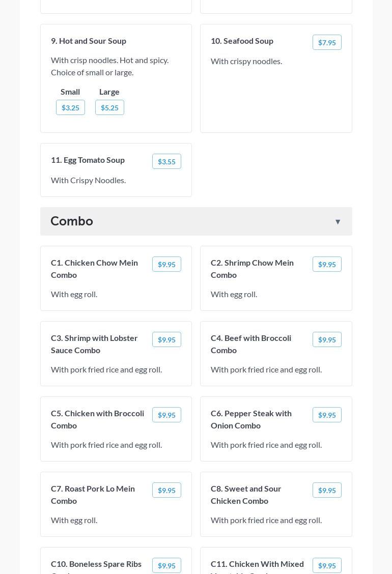Add C5 Chicken with Broccoli Combo price
The image size is (392, 574).
166,415
